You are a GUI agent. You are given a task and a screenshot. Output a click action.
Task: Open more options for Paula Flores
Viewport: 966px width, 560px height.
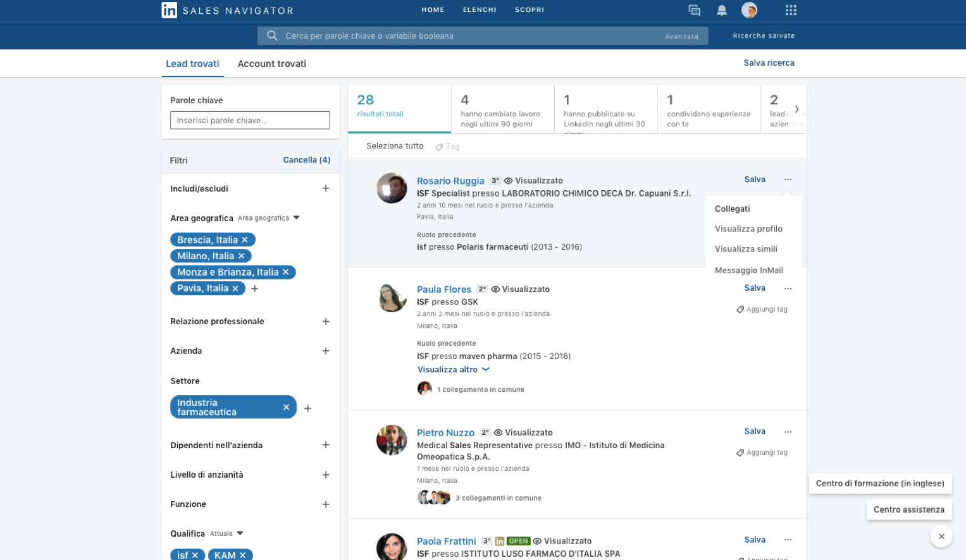coord(788,288)
